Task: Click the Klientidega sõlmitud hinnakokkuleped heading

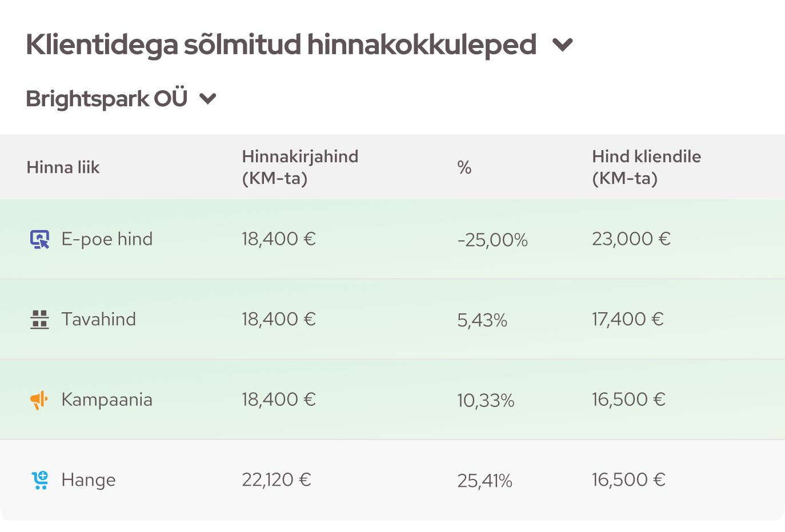Action: click(281, 45)
